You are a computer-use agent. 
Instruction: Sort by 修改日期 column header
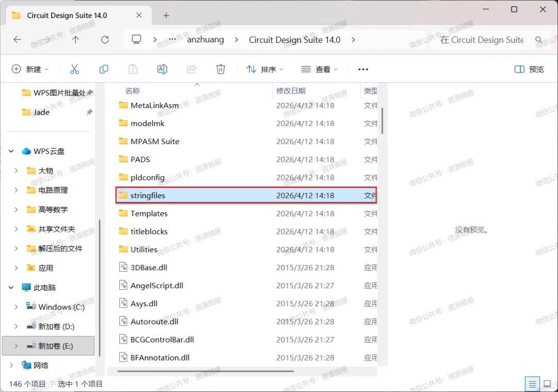click(x=291, y=91)
